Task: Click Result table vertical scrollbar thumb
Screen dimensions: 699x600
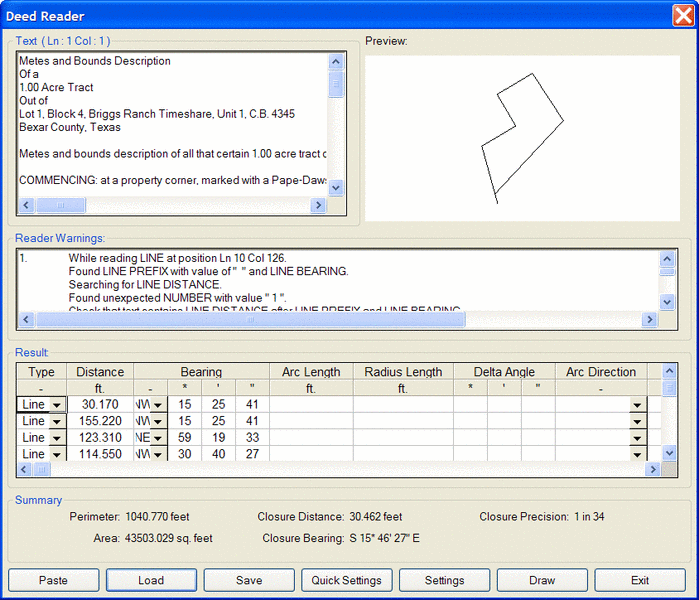Action: (x=670, y=388)
